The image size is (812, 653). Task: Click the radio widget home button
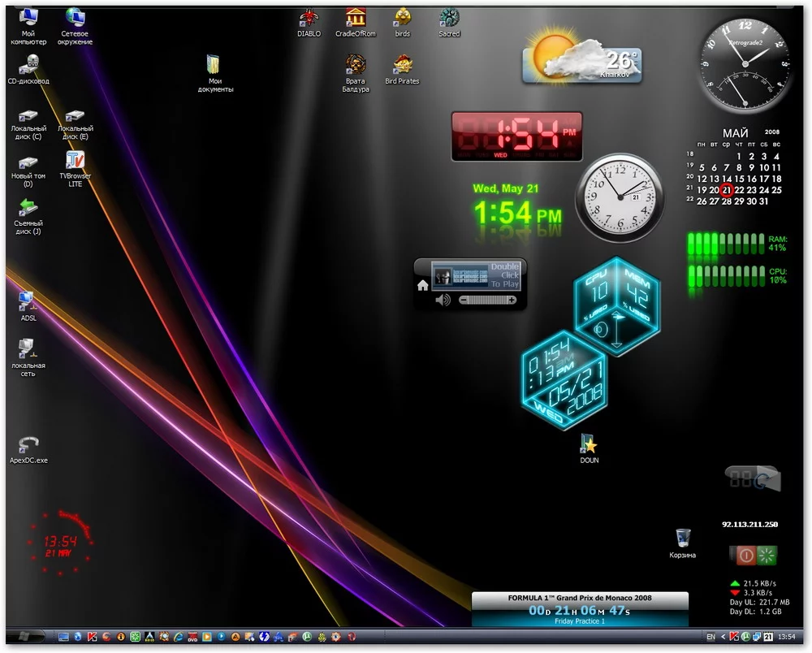[422, 286]
